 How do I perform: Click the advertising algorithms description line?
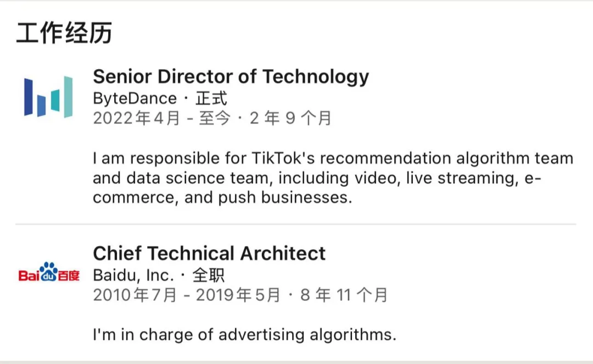tap(244, 334)
